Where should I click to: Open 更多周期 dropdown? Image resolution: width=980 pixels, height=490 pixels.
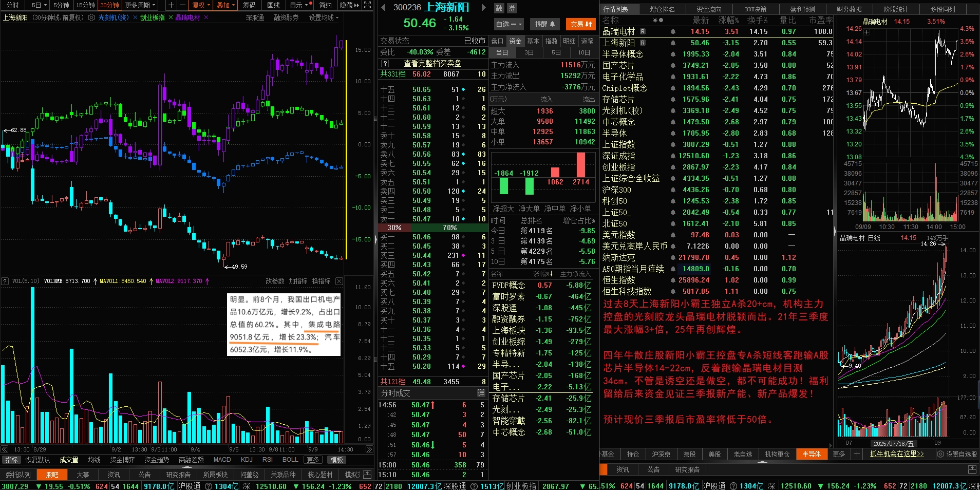[x=140, y=5]
